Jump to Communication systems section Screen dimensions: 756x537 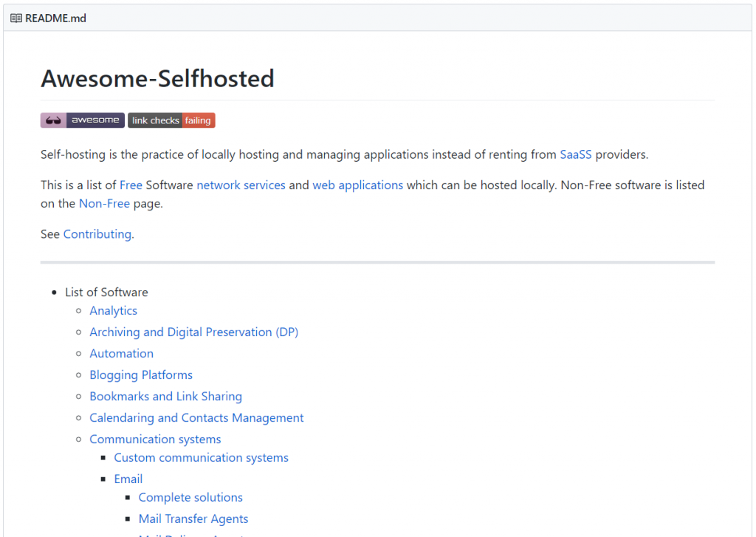coord(155,439)
